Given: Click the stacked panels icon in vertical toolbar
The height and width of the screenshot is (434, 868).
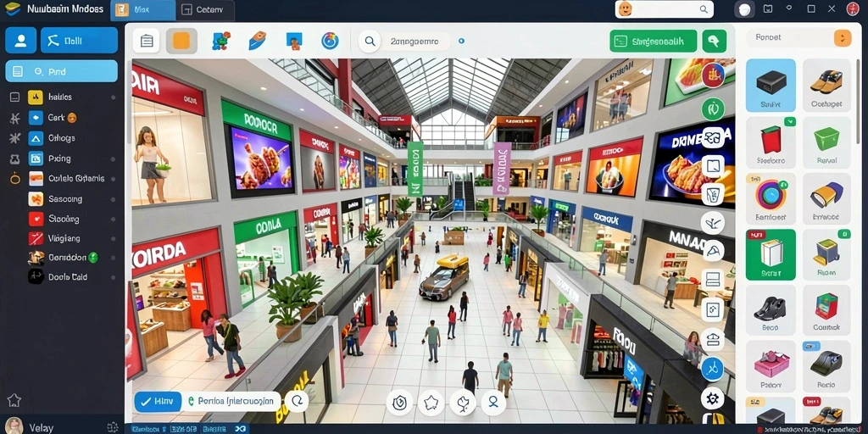Looking at the screenshot, I should coord(713,280).
